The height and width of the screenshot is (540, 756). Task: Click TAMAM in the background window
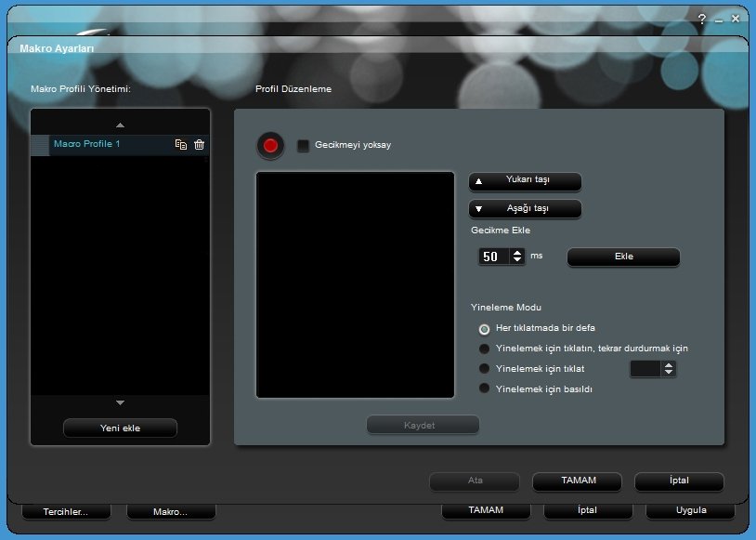tap(486, 511)
